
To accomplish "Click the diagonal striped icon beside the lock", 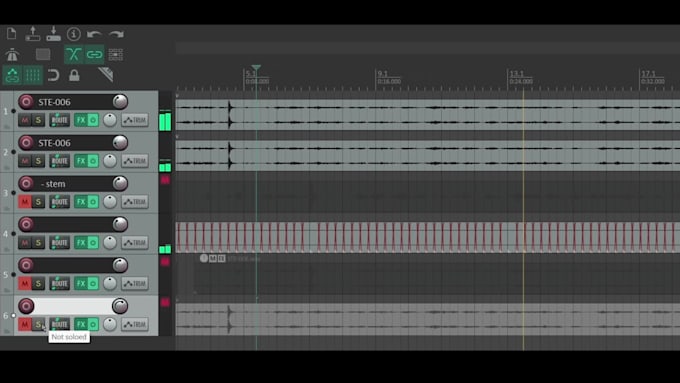I will 105,75.
